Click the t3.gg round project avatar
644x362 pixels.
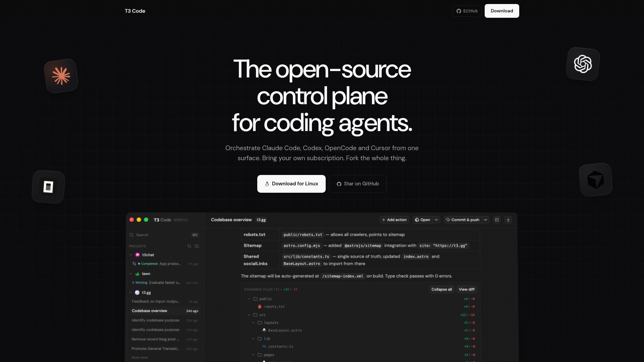[137, 293]
